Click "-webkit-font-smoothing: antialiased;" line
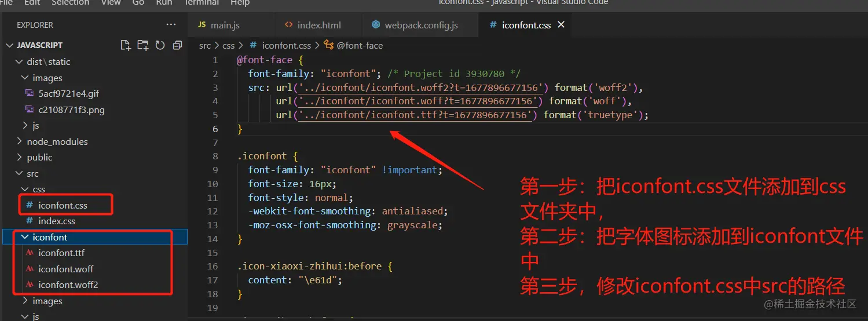The width and height of the screenshot is (868, 321). 348,211
